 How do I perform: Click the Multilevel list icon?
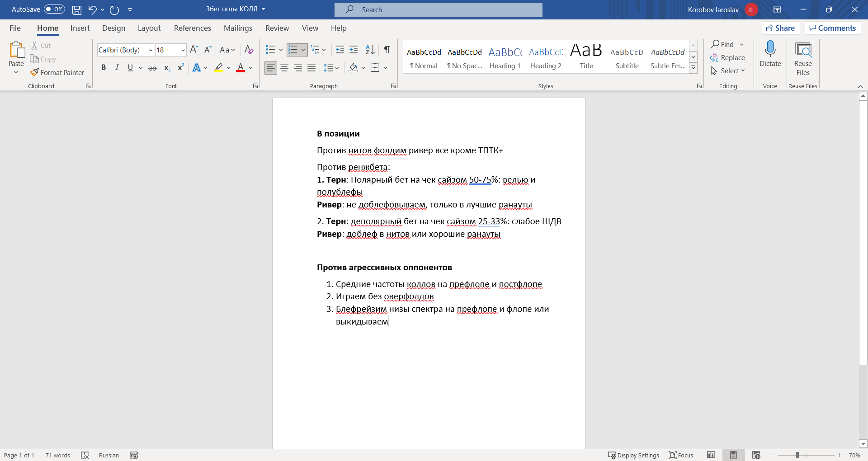pos(315,50)
